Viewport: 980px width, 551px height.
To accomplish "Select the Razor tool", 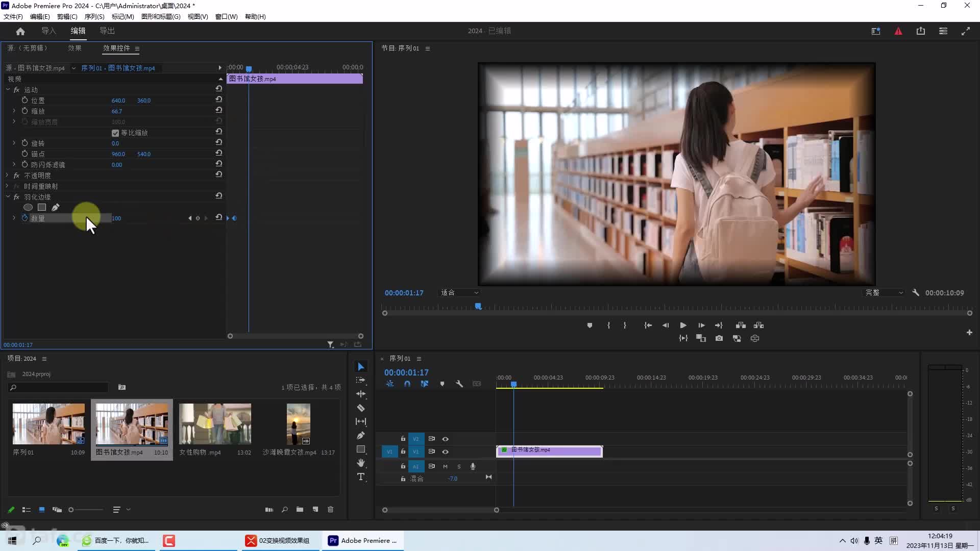I will (361, 408).
